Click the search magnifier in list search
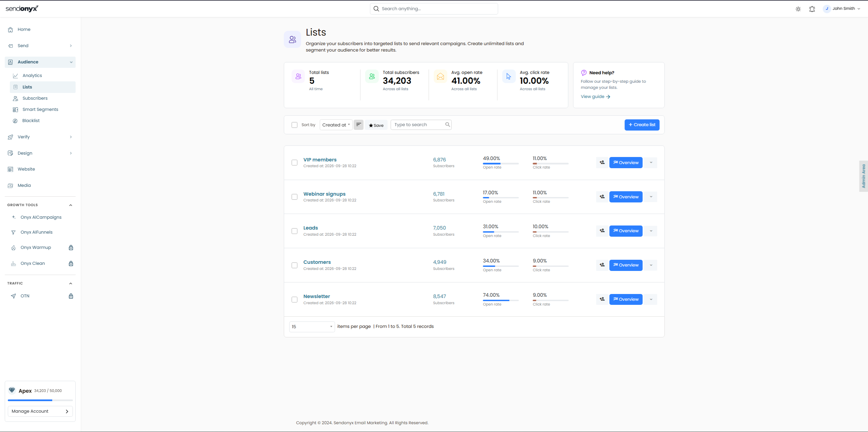Screen dimensions: 868x432 click(x=448, y=125)
